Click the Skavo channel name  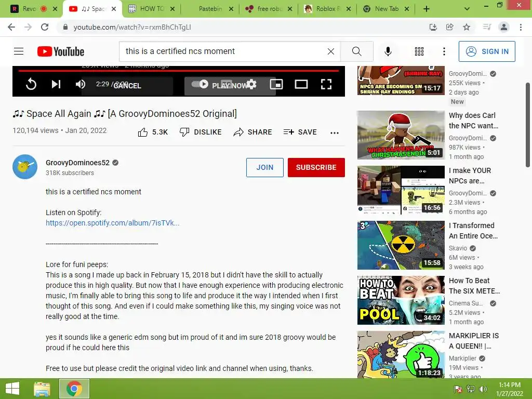click(x=458, y=248)
